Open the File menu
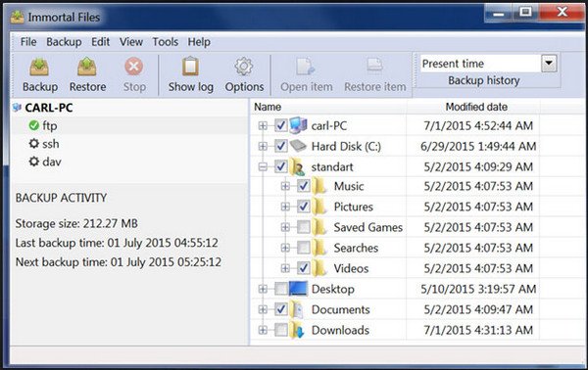The height and width of the screenshot is (370, 588). pos(28,42)
